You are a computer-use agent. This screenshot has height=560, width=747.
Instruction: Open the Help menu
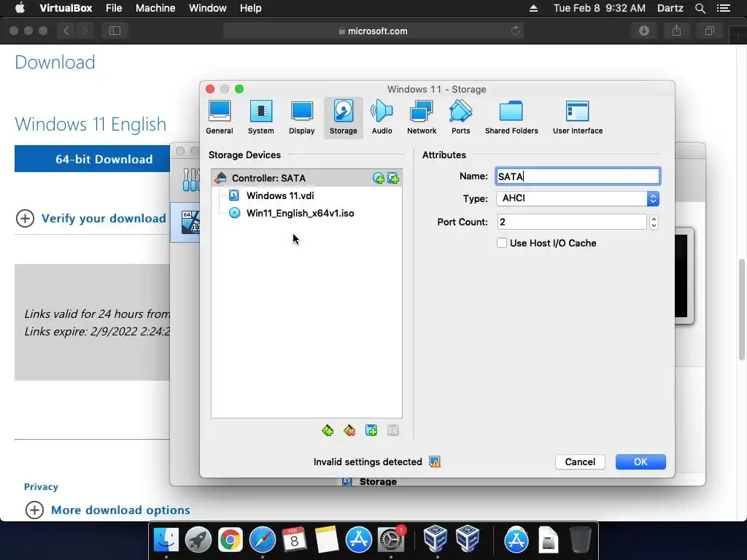[x=251, y=8]
